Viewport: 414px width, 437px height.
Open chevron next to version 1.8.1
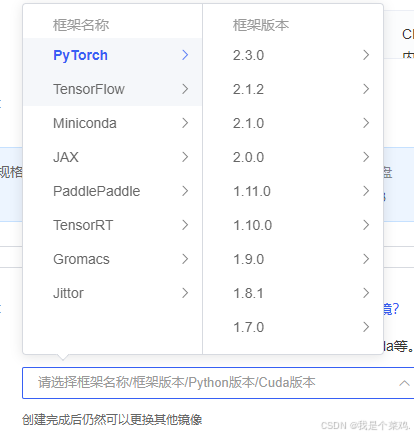366,293
